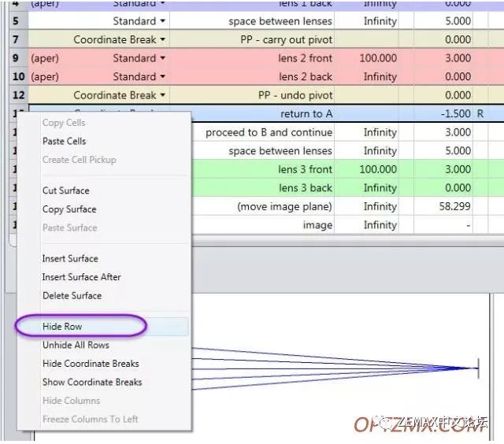Choose the Copy Surface menu entry
Image resolution: width=504 pixels, height=444 pixels.
click(69, 209)
